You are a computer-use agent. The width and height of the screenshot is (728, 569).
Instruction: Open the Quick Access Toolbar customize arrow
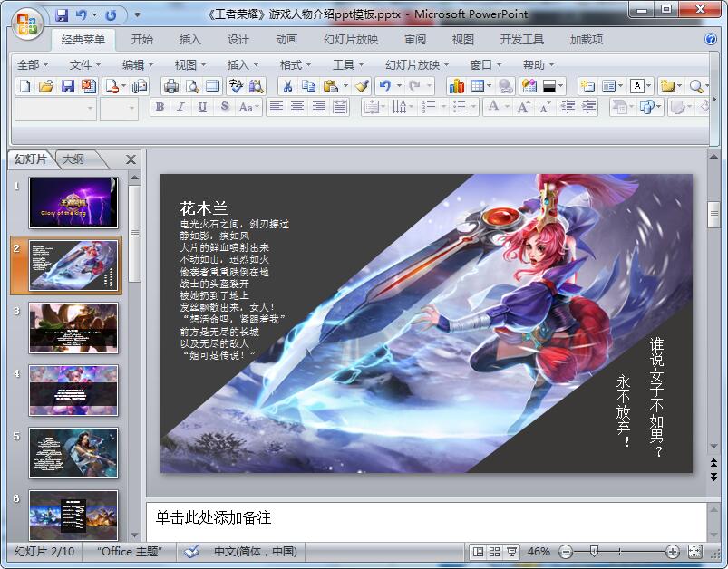pyautogui.click(x=137, y=14)
